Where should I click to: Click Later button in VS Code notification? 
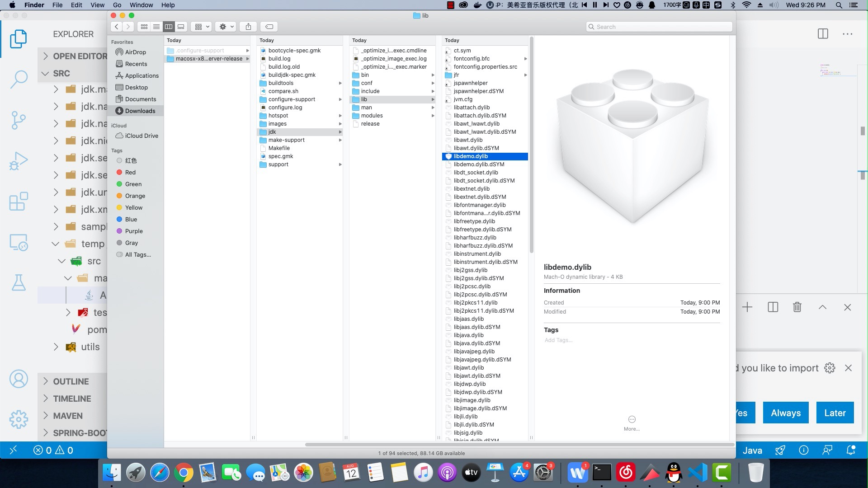(835, 413)
